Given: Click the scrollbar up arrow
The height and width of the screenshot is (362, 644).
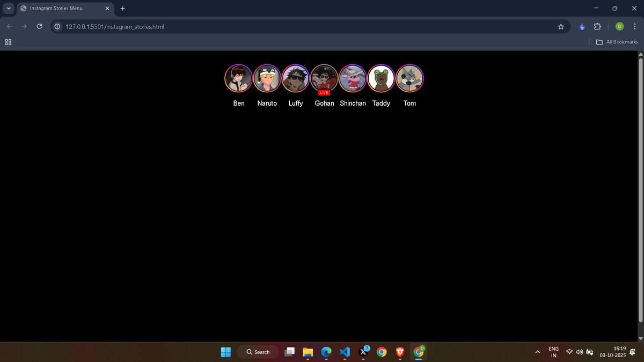Looking at the screenshot, I should (x=640, y=54).
